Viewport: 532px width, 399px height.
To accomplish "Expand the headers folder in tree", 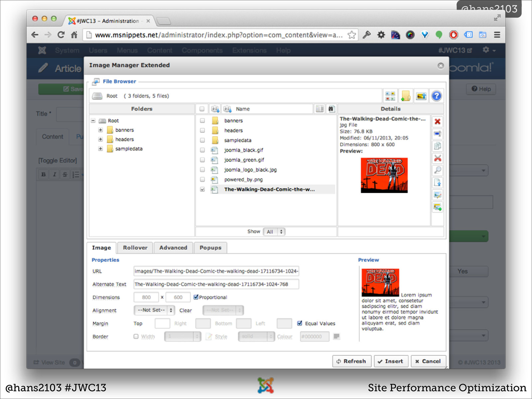I will click(x=100, y=139).
